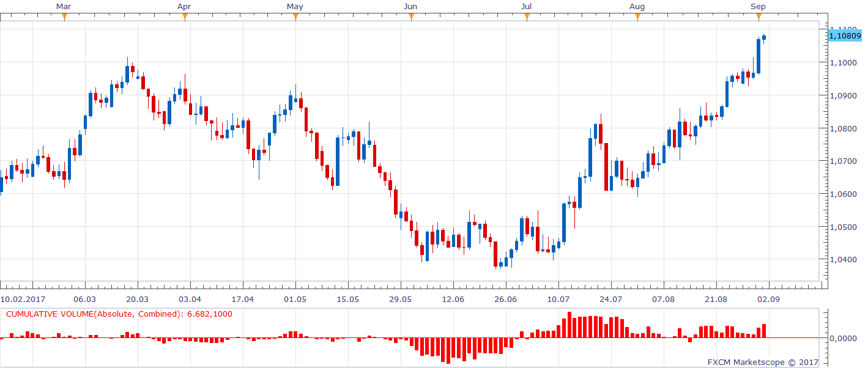Click the CUMULATIVE VOLUME indicator label
This screenshot has width=868, height=368.
point(119,314)
